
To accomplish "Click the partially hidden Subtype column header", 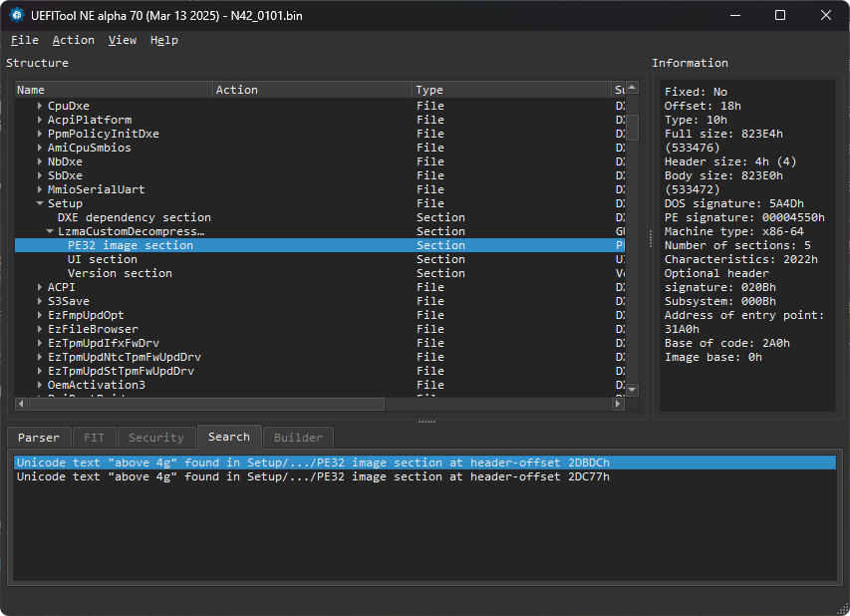I will point(619,90).
